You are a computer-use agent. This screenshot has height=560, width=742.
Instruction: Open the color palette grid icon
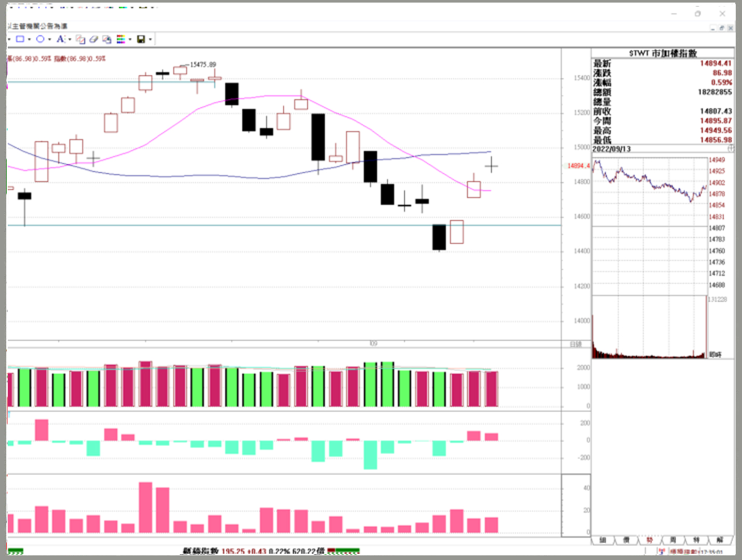121,39
